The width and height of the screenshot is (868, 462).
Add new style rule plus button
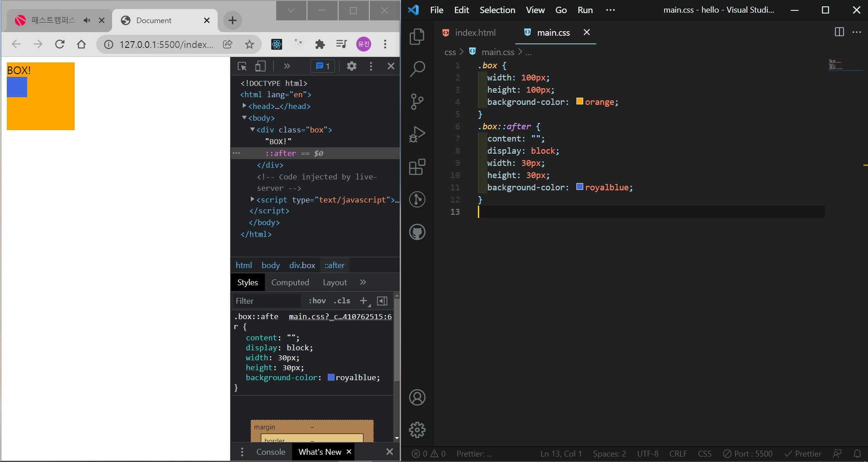click(363, 301)
